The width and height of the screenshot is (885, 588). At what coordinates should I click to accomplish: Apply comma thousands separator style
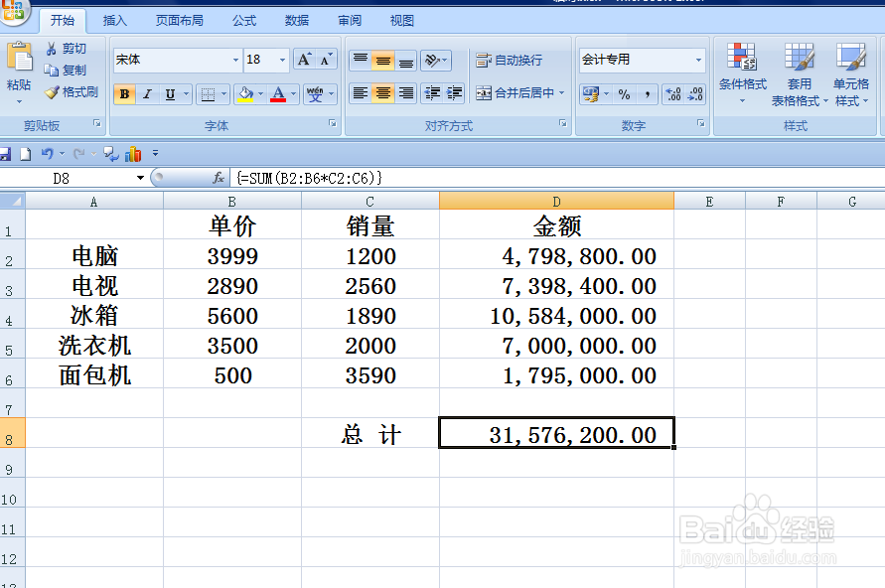[x=647, y=94]
